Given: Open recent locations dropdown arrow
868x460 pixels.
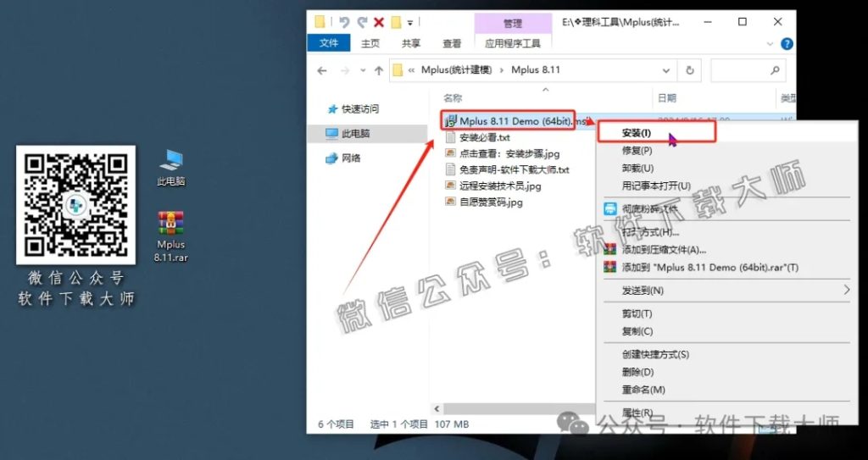Looking at the screenshot, I should 363,70.
